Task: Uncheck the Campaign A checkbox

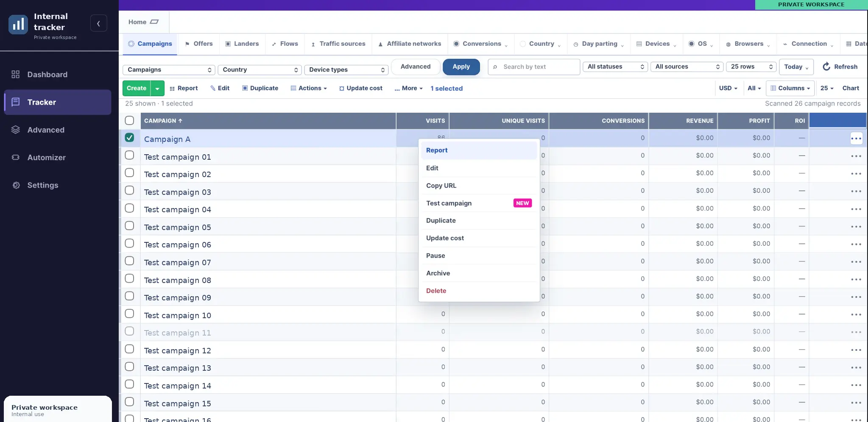Action: click(x=129, y=138)
